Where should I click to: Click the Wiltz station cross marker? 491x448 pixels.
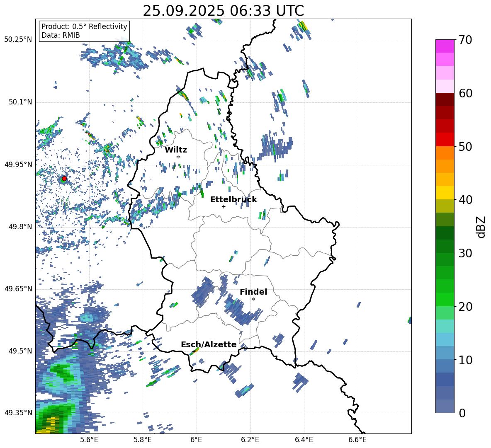[178, 157]
